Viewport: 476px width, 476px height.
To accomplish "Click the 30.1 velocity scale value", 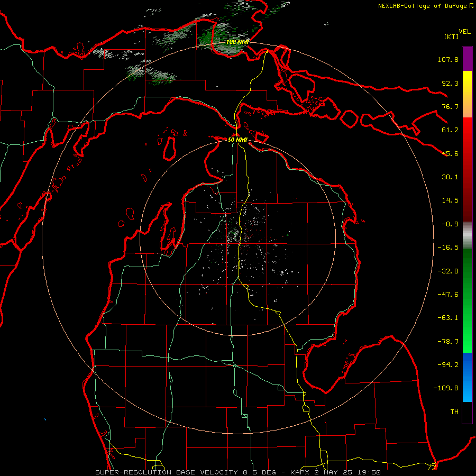I will [450, 177].
